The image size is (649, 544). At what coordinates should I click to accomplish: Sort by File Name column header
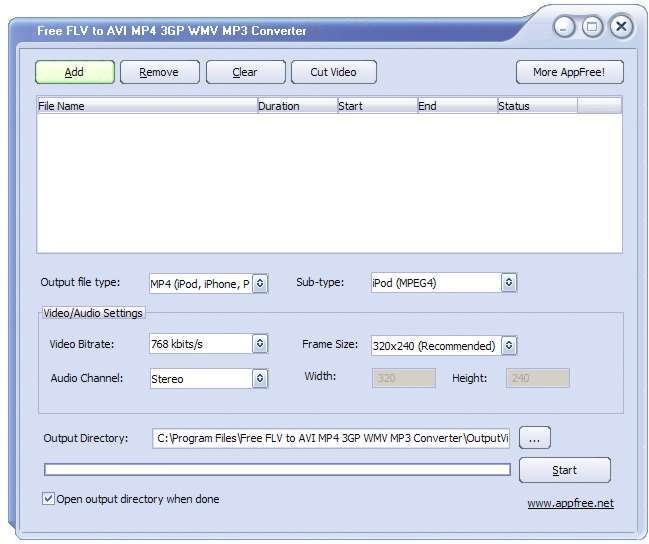(x=147, y=106)
